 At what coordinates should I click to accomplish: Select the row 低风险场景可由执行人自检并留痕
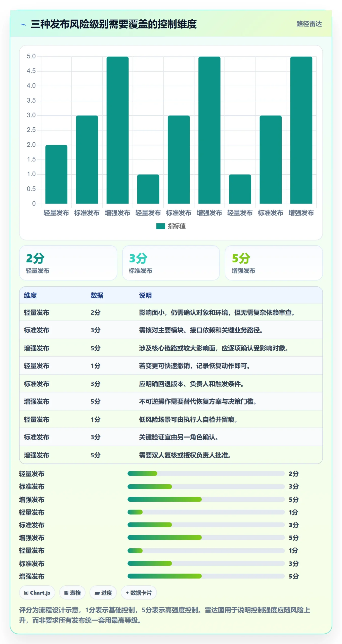[171, 420]
